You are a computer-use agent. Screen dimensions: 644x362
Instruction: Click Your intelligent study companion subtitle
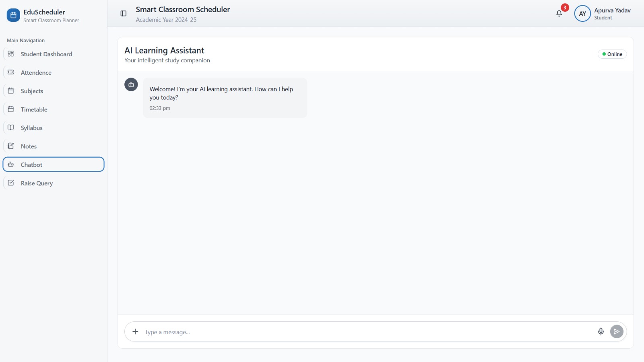point(167,60)
